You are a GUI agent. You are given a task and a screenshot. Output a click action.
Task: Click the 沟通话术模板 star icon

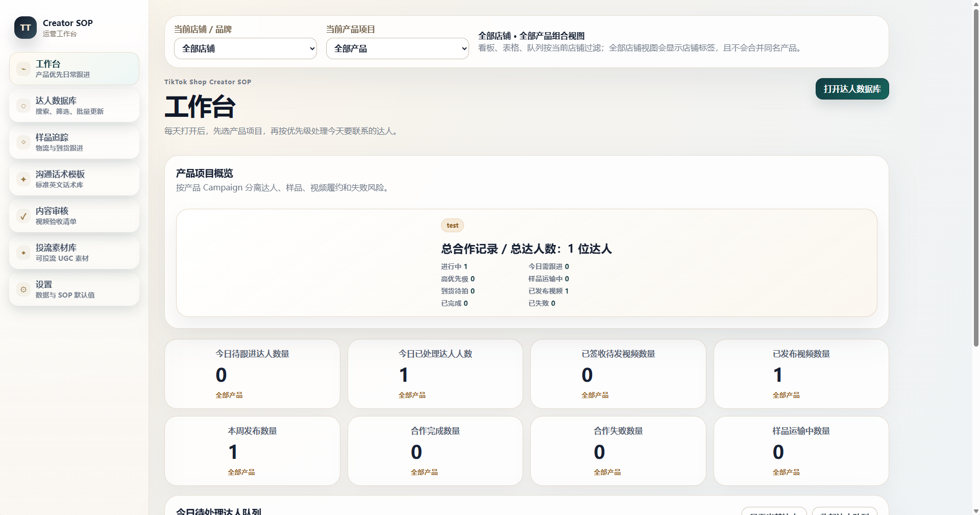click(x=23, y=179)
